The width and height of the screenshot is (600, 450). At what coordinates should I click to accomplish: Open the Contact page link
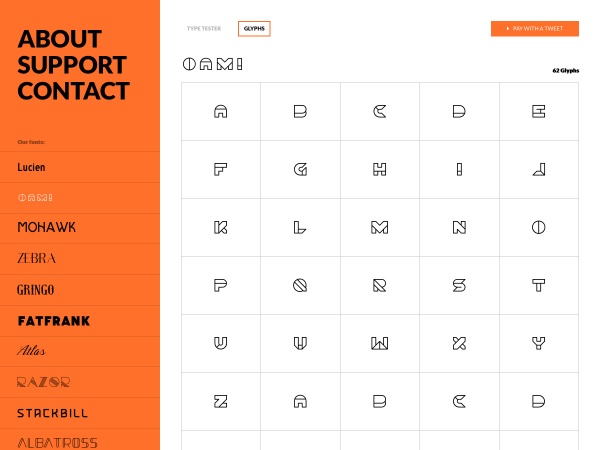pyautogui.click(x=74, y=92)
